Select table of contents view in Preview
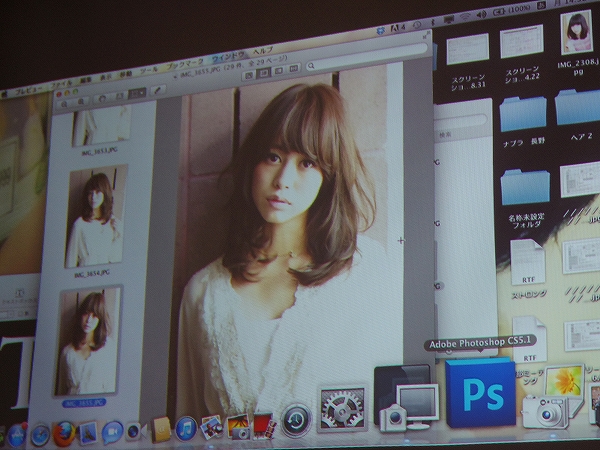The height and width of the screenshot is (450, 600). click(x=279, y=71)
